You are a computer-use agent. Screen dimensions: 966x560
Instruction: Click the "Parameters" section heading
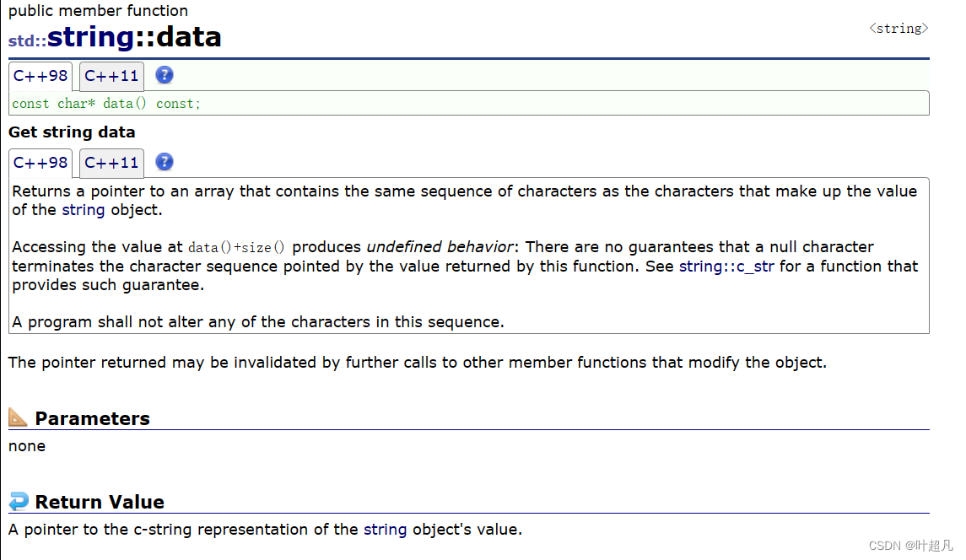tap(92, 418)
